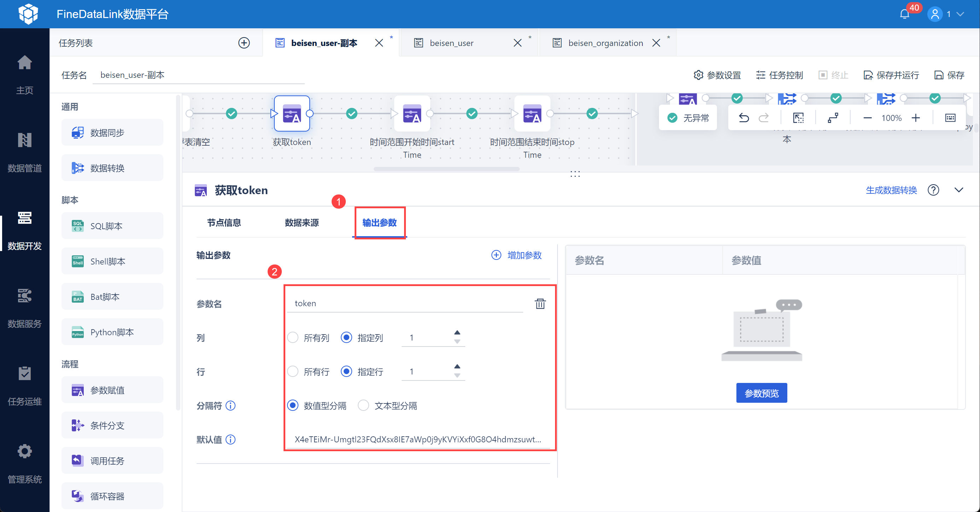Open the user account dropdown arrow
Viewport: 980px width, 512px height.
pos(960,14)
